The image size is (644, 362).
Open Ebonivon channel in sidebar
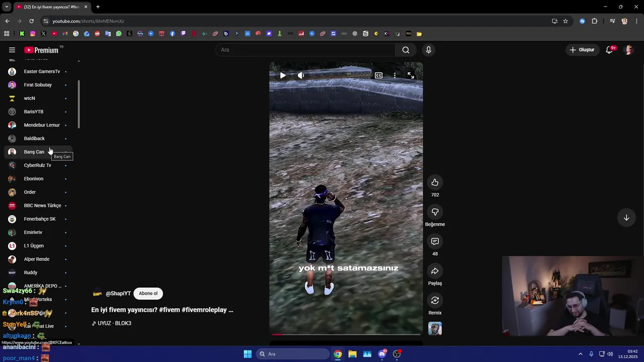point(39,179)
